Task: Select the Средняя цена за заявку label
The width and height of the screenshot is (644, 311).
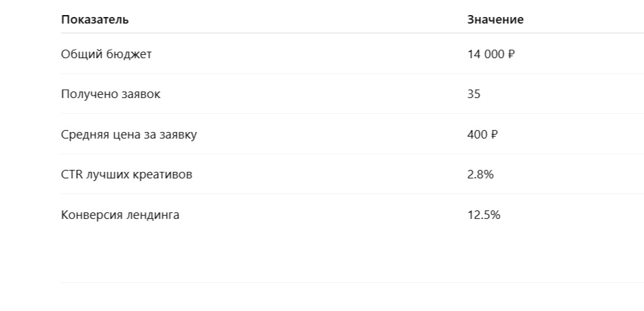Action: pyautogui.click(x=129, y=134)
